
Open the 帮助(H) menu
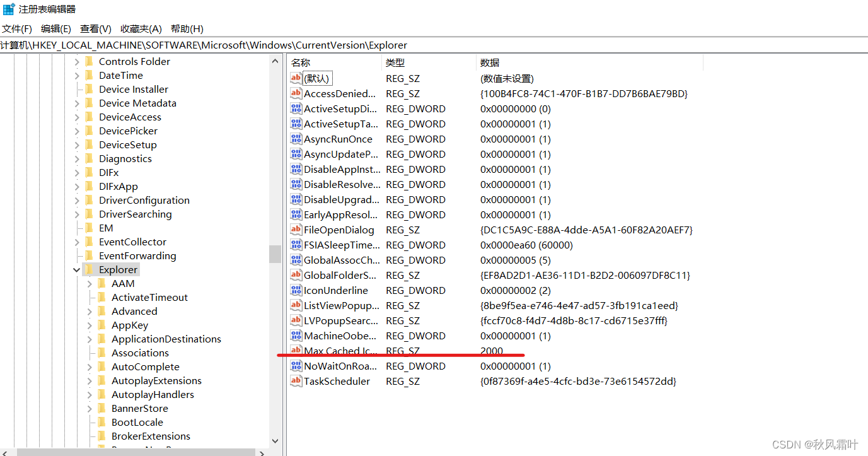pyautogui.click(x=187, y=29)
